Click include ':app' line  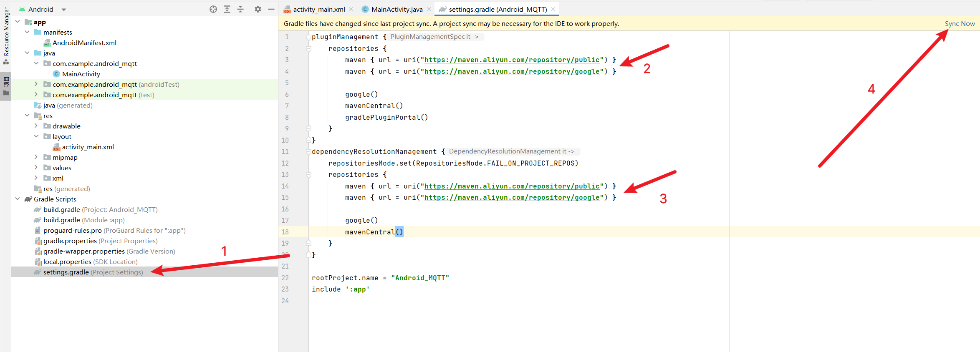[x=341, y=289]
